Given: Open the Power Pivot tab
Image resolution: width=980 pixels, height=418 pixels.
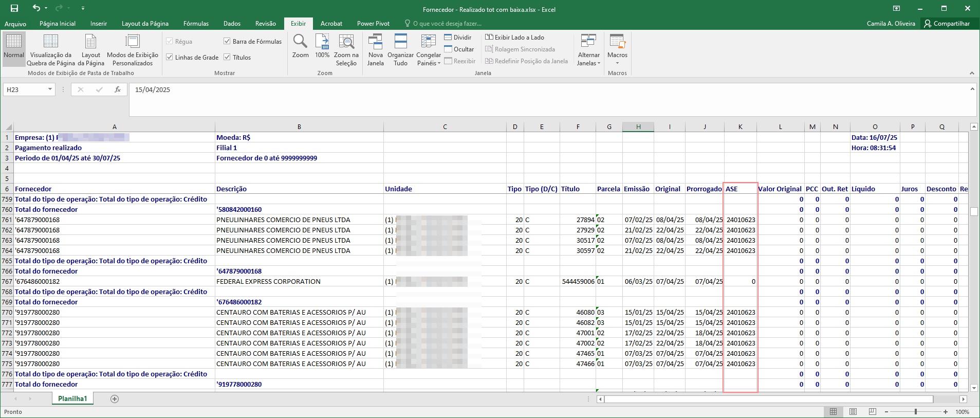Looking at the screenshot, I should click(373, 24).
